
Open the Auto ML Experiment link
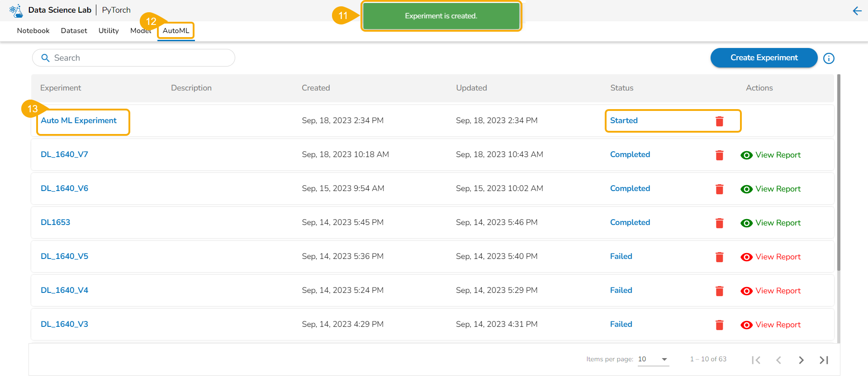(79, 120)
